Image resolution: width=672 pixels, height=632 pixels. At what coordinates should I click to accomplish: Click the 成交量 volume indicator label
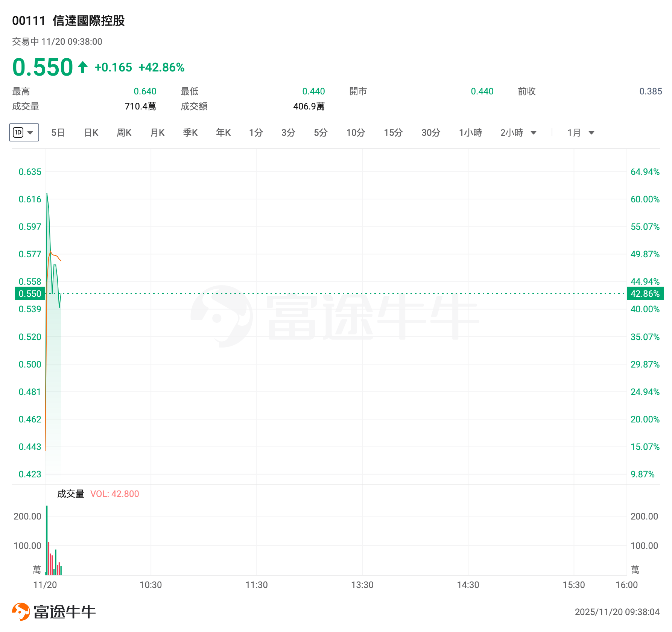(70, 494)
